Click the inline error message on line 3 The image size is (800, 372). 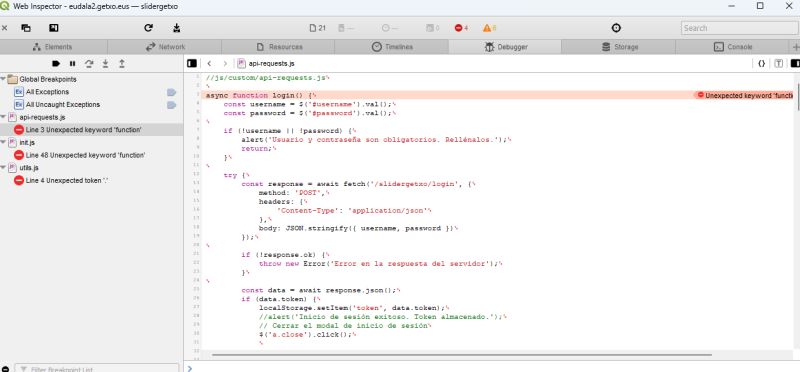click(744, 95)
